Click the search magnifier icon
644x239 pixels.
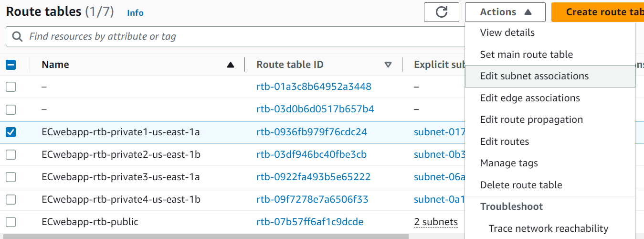pos(17,37)
